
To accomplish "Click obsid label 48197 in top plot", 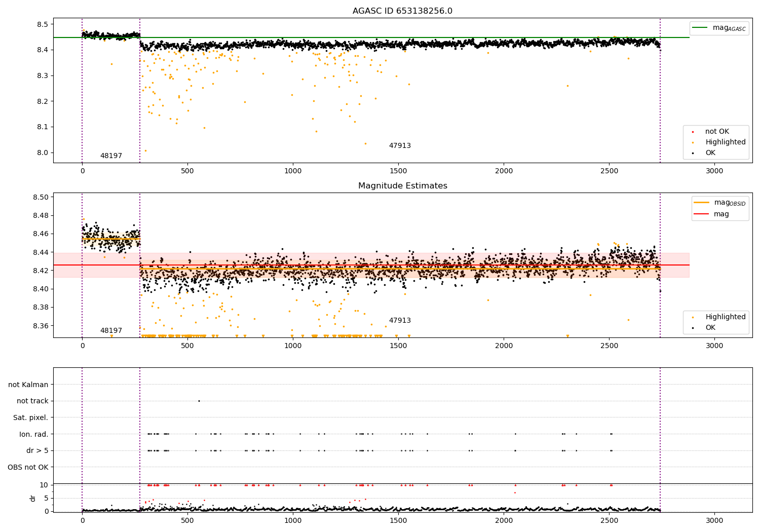I will [x=111, y=156].
